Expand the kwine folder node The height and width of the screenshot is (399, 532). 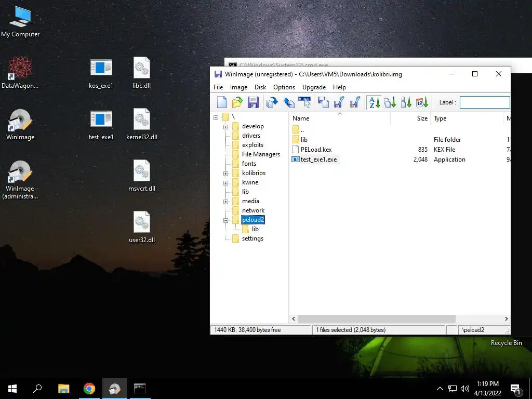click(x=225, y=183)
